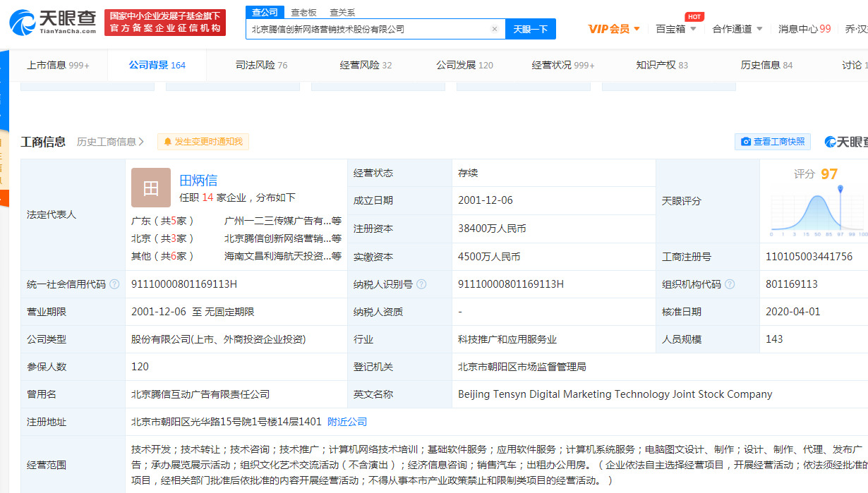
Task: Click the Tianyancha logo icon
Action: tap(23, 22)
